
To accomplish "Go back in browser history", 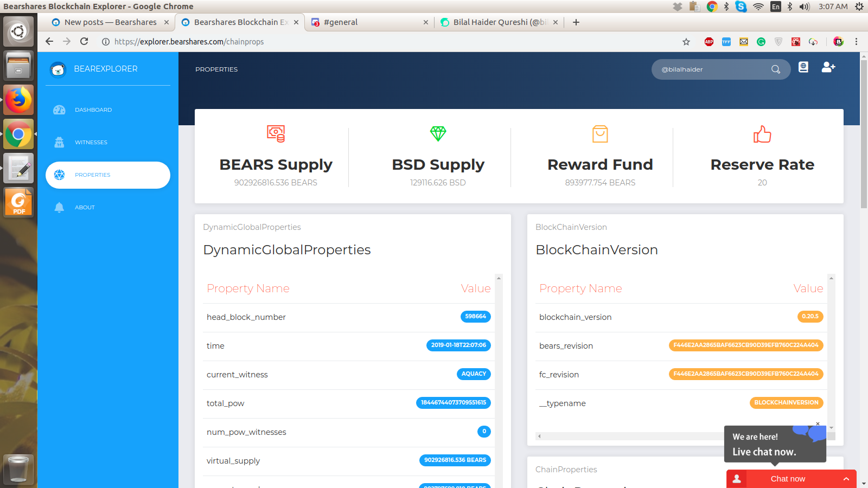I will pyautogui.click(x=49, y=42).
